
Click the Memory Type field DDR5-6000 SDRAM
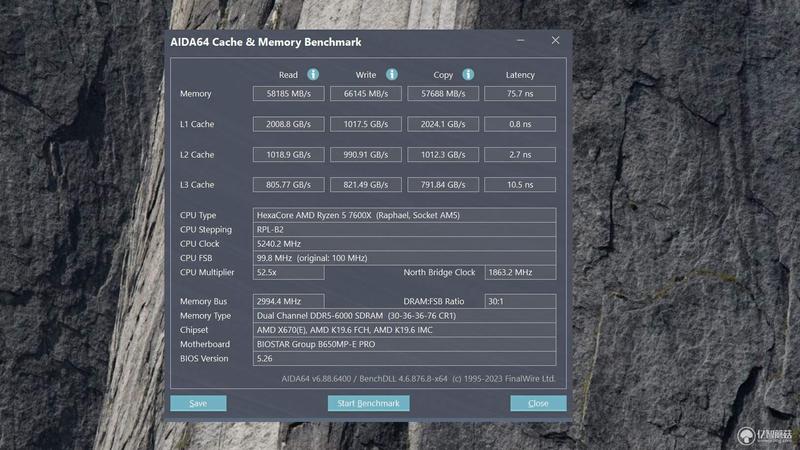click(x=404, y=316)
